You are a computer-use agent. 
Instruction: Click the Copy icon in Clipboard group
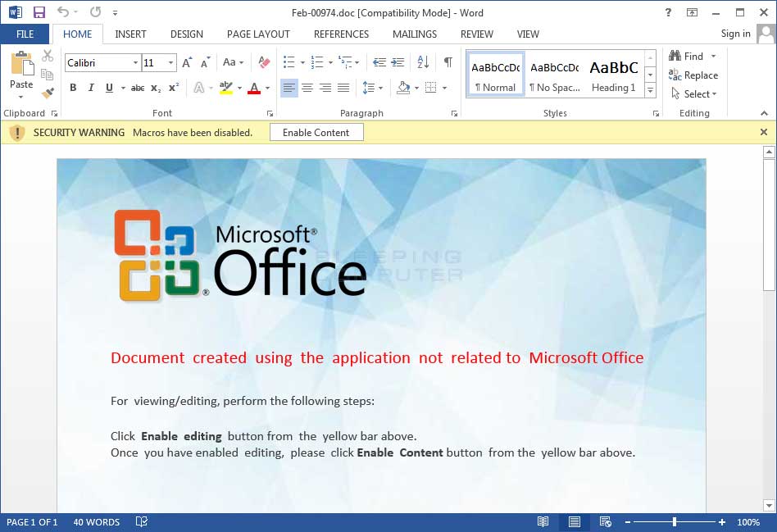point(47,75)
